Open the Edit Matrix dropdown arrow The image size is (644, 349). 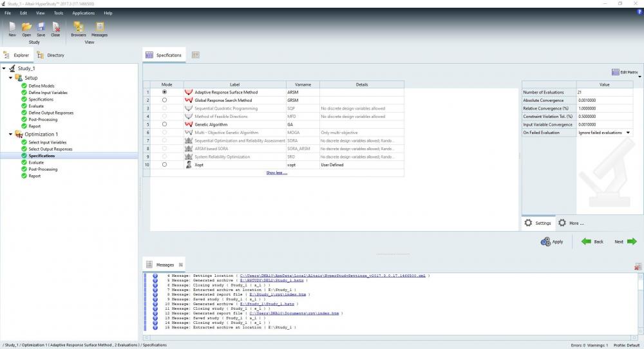(x=639, y=77)
